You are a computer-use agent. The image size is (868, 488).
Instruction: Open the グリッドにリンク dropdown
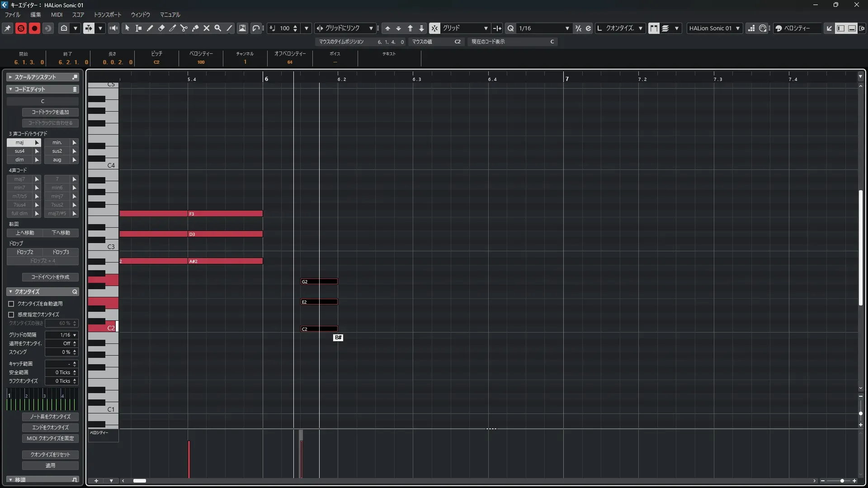(371, 28)
